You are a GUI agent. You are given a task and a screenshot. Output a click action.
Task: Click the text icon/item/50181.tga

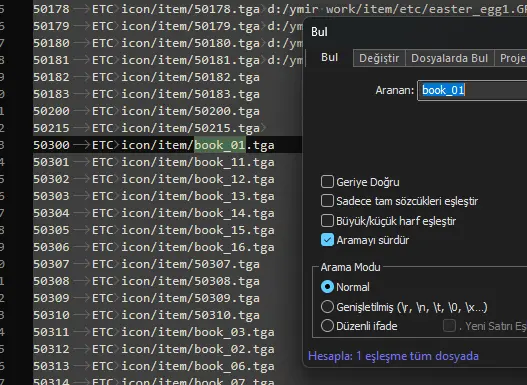point(190,60)
